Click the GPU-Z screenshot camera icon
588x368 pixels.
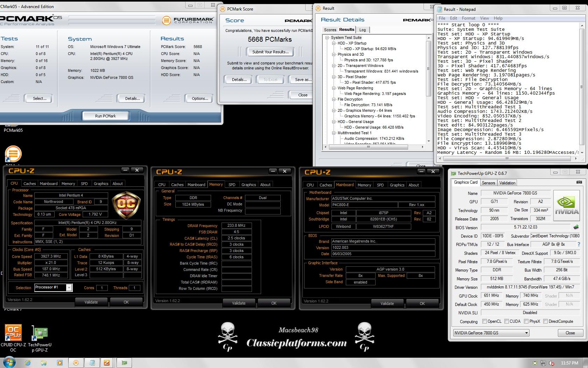579,182
